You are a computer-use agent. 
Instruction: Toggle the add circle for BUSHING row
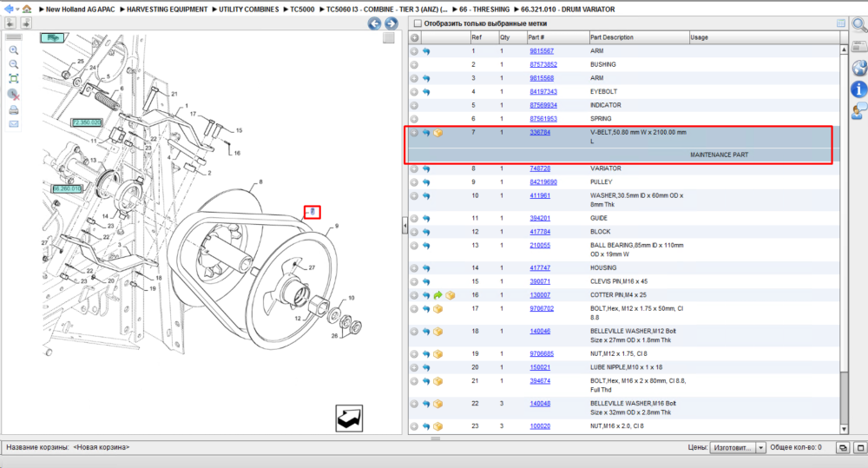tap(414, 65)
